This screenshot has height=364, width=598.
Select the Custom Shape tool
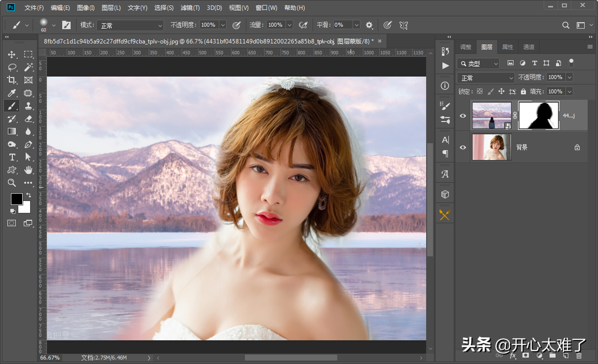pyautogui.click(x=12, y=170)
